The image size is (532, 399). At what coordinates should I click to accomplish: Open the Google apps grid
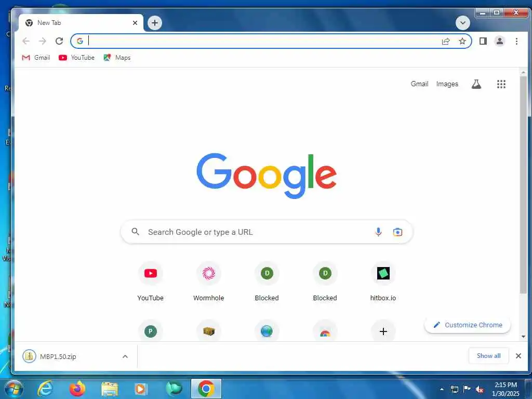coord(501,84)
